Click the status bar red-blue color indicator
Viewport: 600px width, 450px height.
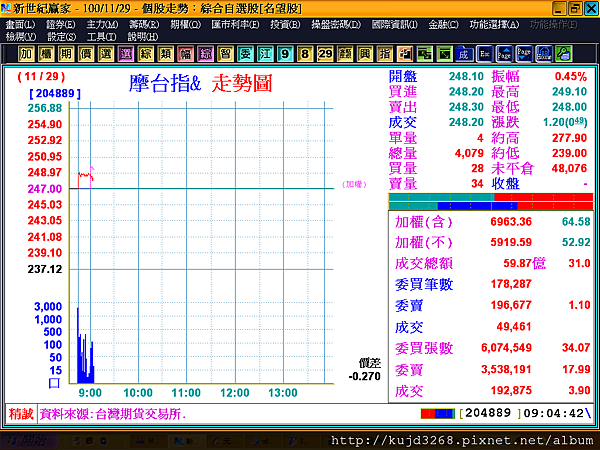click(x=438, y=414)
